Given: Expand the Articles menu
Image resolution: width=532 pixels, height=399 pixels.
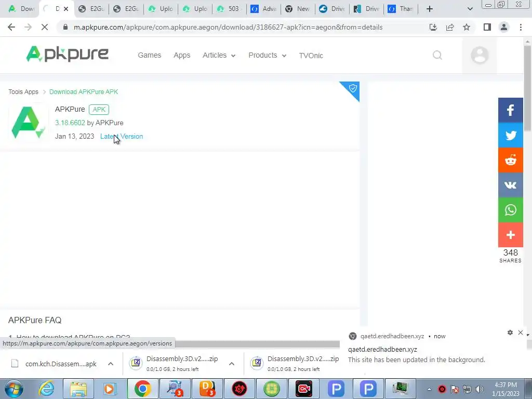Looking at the screenshot, I should (x=219, y=55).
